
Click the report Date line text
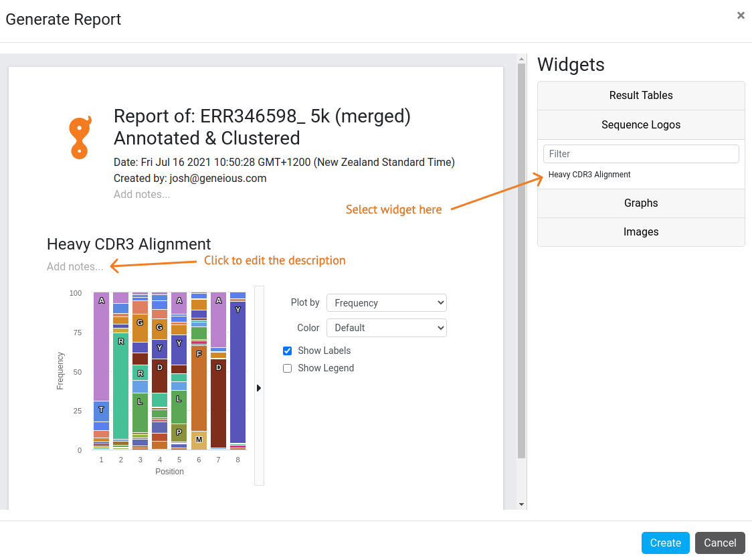[x=284, y=163]
